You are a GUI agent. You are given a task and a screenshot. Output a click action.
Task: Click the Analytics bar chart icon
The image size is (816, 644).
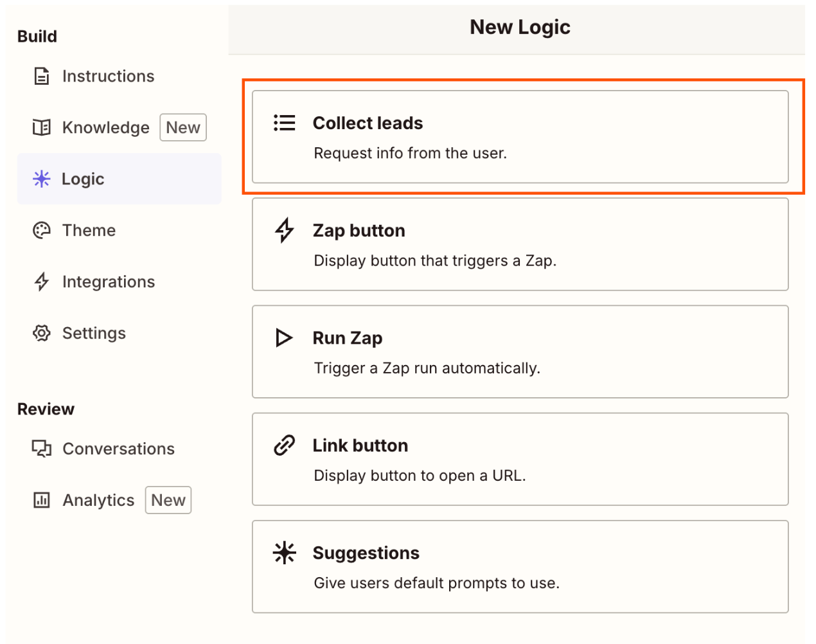pyautogui.click(x=42, y=500)
